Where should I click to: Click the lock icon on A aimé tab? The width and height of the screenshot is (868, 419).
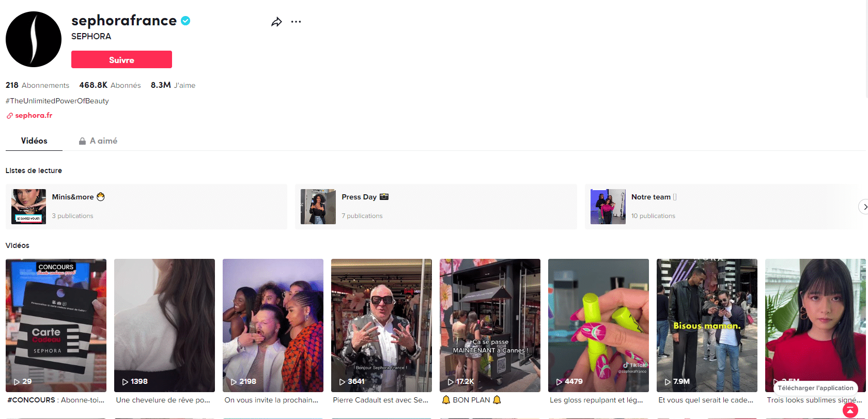pos(82,141)
